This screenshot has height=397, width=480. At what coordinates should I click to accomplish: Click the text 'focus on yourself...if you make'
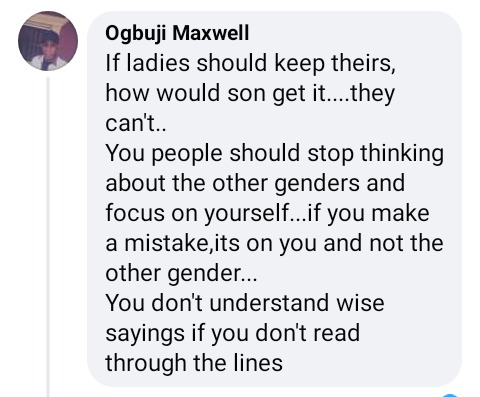(x=267, y=213)
